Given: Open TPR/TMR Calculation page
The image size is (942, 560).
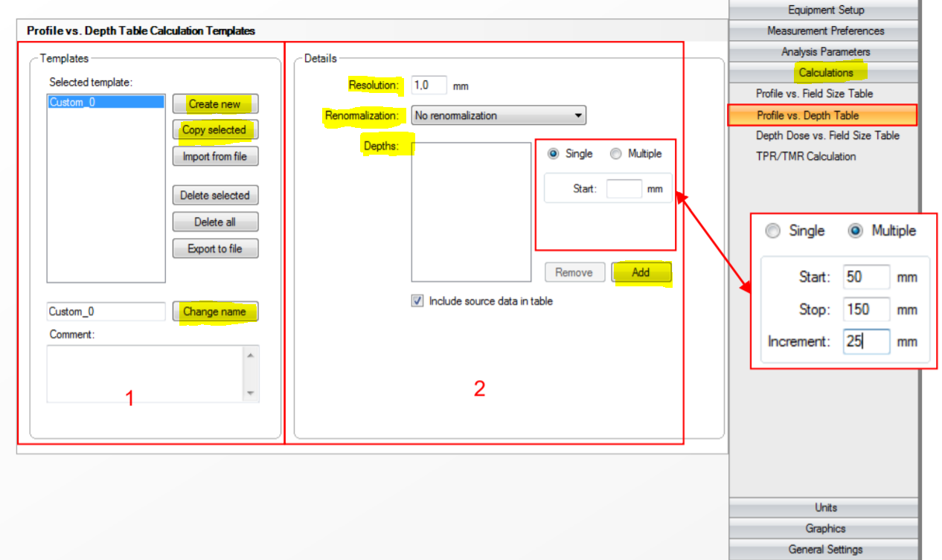Looking at the screenshot, I should click(806, 156).
